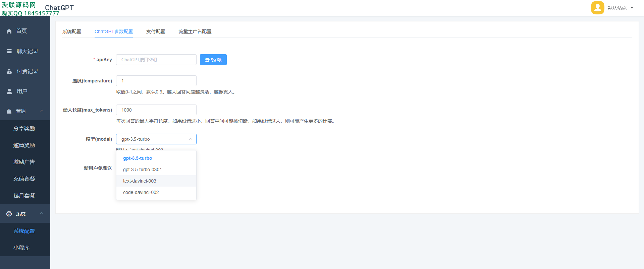This screenshot has height=269, width=644.
Task: Click the 最大长度(max_tokens) field label
Action: pos(87,110)
